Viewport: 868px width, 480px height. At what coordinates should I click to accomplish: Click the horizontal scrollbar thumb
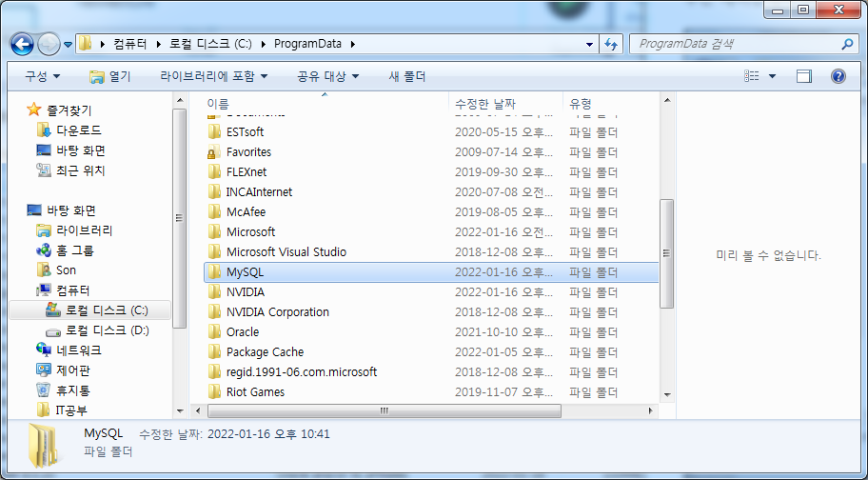[385, 410]
